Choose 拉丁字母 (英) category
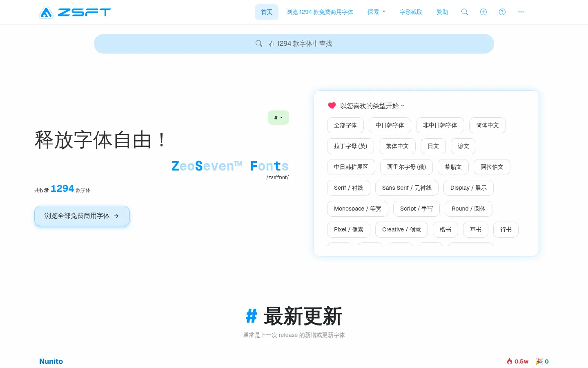Screen dimensions: 588x368 pos(351,146)
